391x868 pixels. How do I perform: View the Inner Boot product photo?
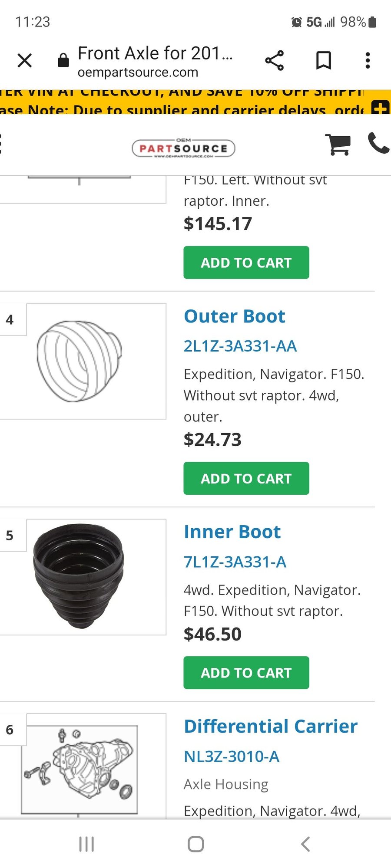(79, 576)
